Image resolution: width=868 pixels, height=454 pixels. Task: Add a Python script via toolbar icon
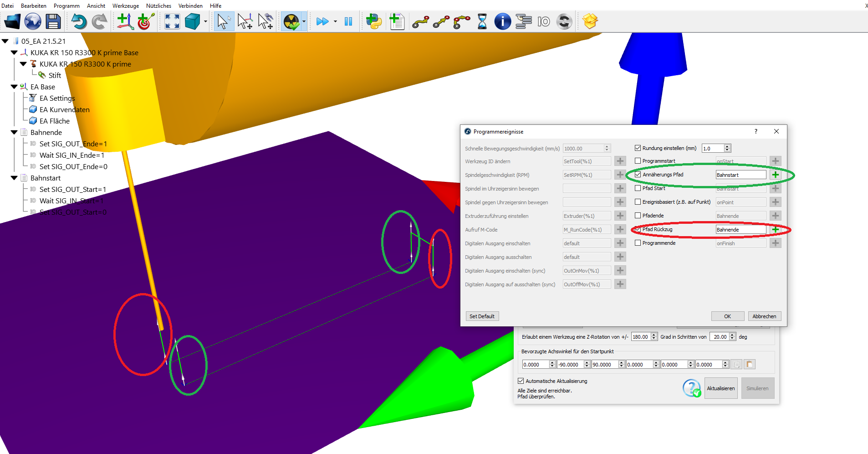374,21
